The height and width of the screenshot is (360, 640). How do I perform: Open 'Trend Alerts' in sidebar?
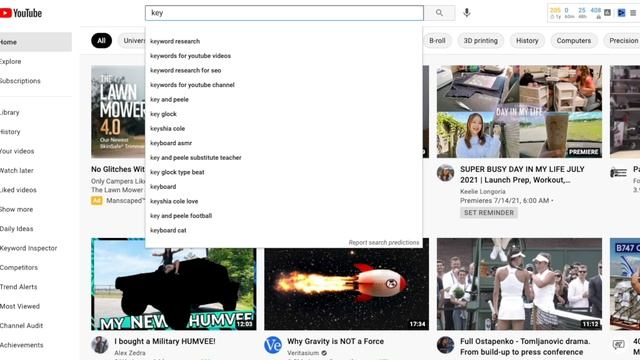(36, 287)
